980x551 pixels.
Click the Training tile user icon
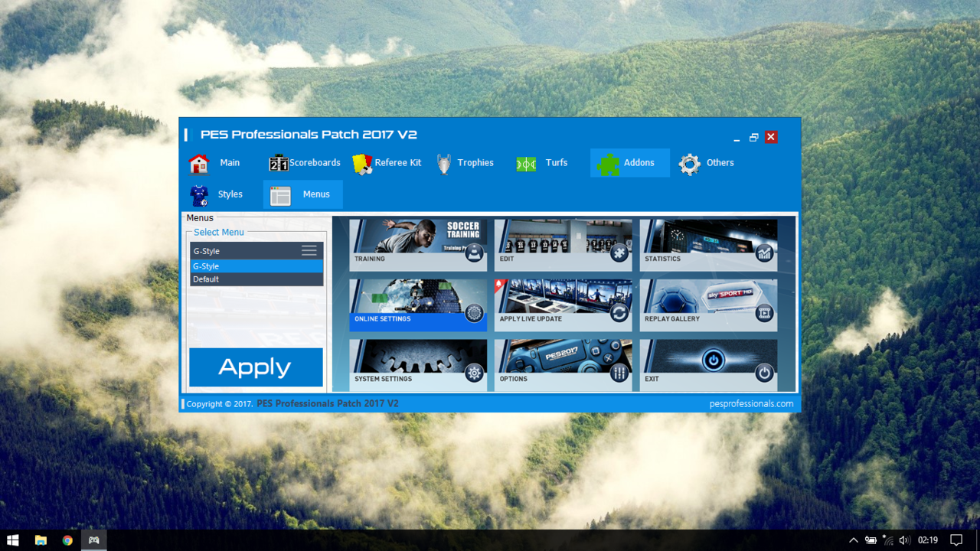(x=474, y=253)
